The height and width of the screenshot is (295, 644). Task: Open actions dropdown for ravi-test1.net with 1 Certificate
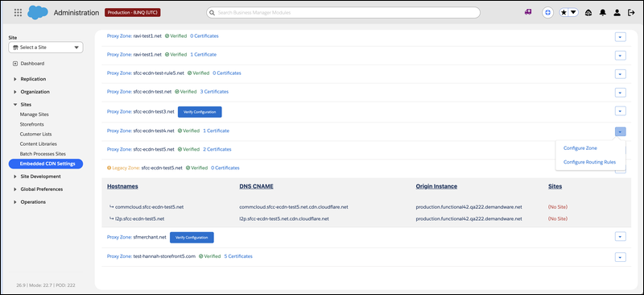620,56
